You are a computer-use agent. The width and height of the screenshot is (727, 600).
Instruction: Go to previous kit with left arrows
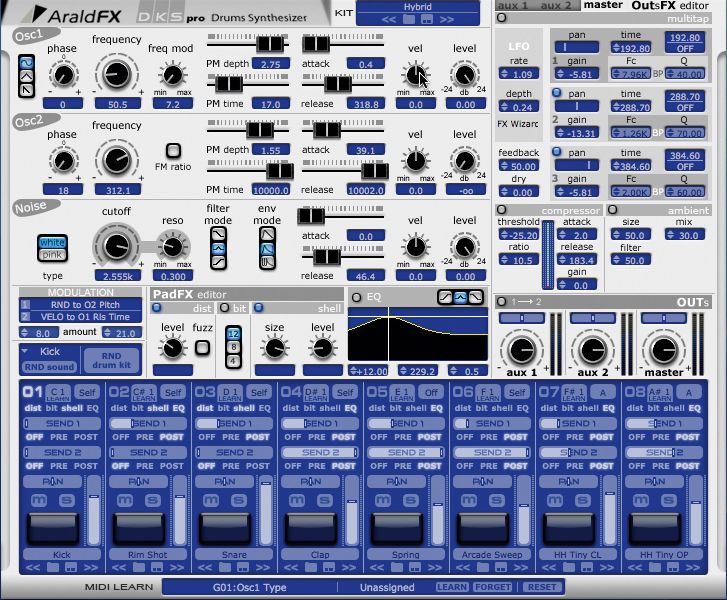coord(389,19)
